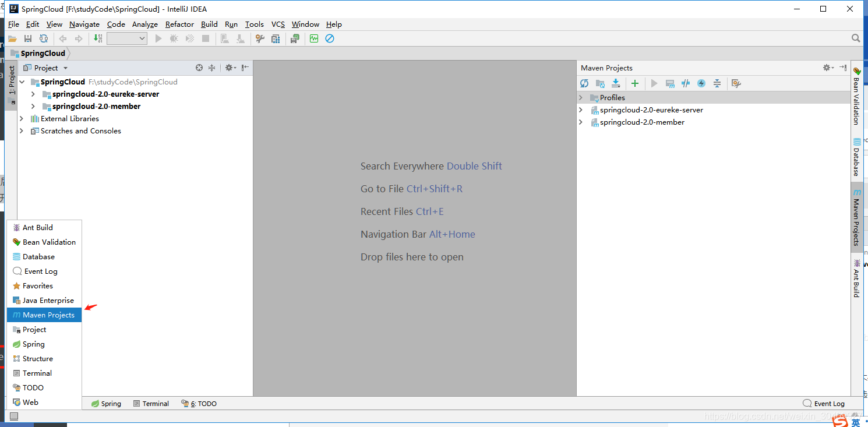Open Spring tab in bottom bar
Viewport: 868px width, 427px height.
point(106,403)
